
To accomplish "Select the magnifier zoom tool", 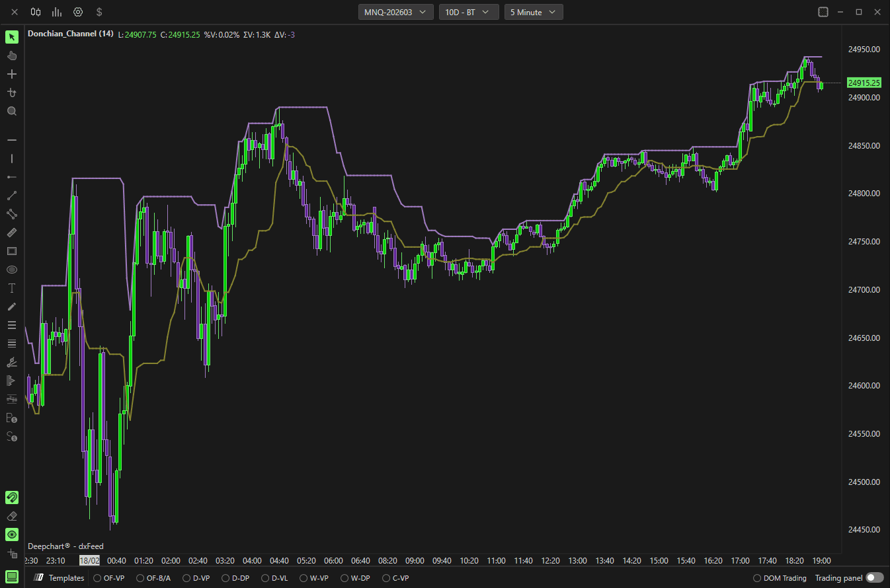I will (x=12, y=111).
